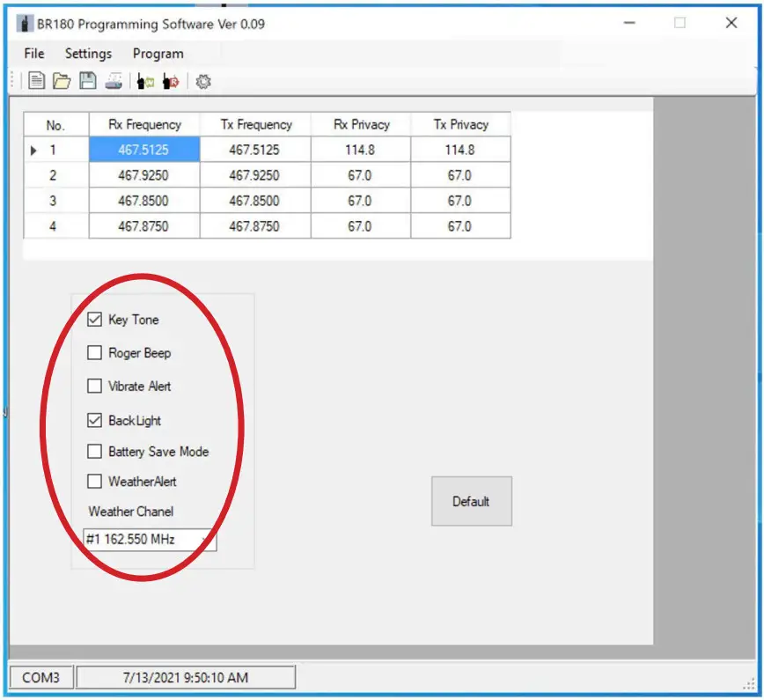The width and height of the screenshot is (764, 700).
Task: Click the No. column header
Action: (56, 124)
